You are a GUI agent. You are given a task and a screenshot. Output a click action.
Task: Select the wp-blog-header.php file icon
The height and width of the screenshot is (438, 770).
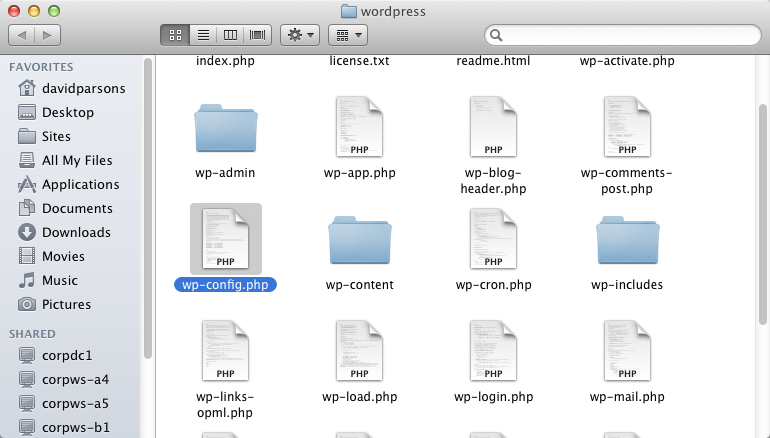[493, 127]
